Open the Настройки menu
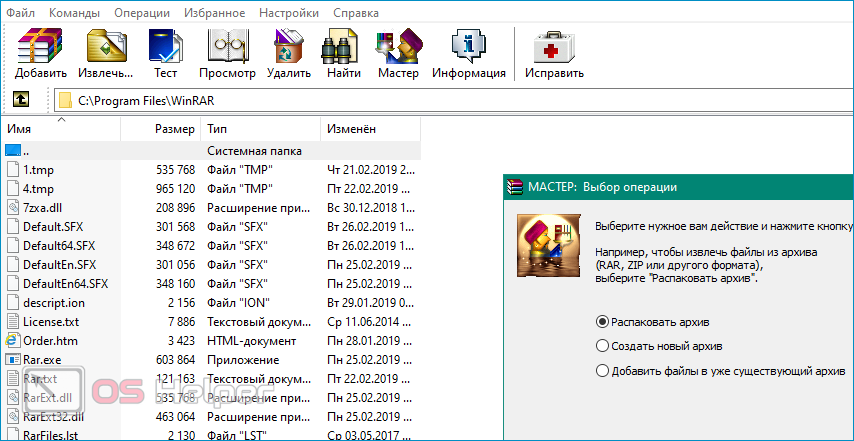854x441 pixels. point(289,13)
